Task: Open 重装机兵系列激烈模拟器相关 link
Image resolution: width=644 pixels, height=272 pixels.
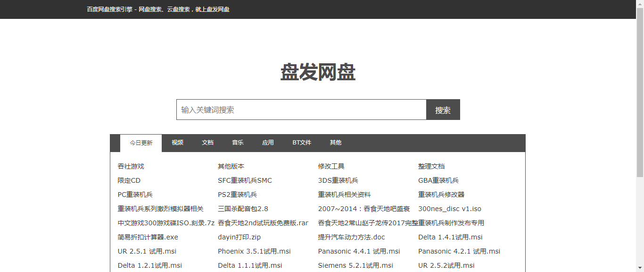Action: (161, 209)
